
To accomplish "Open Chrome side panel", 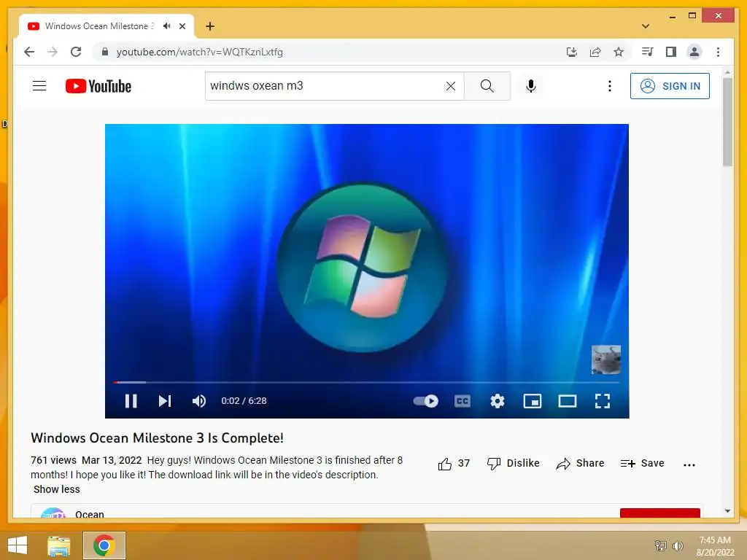I will (x=671, y=52).
